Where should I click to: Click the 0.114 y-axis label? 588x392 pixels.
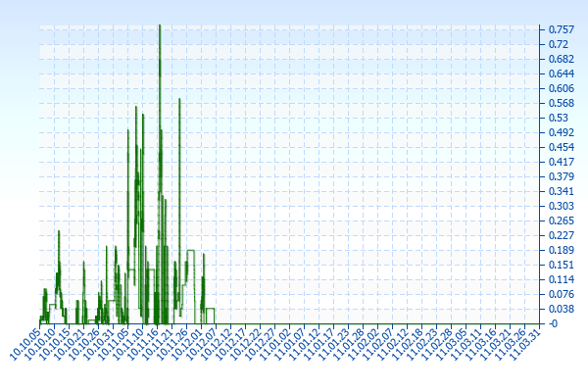tap(561, 279)
